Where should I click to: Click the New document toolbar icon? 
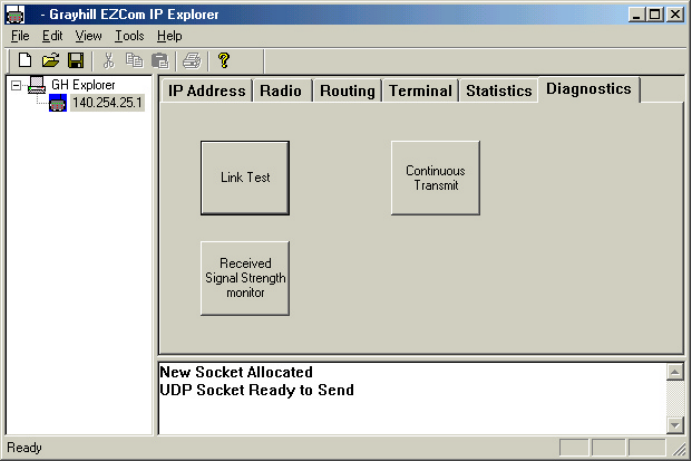[x=25, y=60]
